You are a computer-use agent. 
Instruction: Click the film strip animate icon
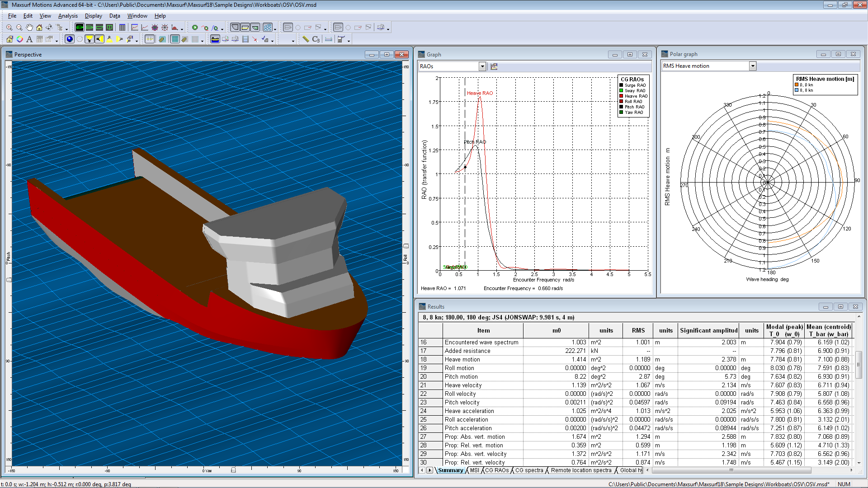pos(245,39)
